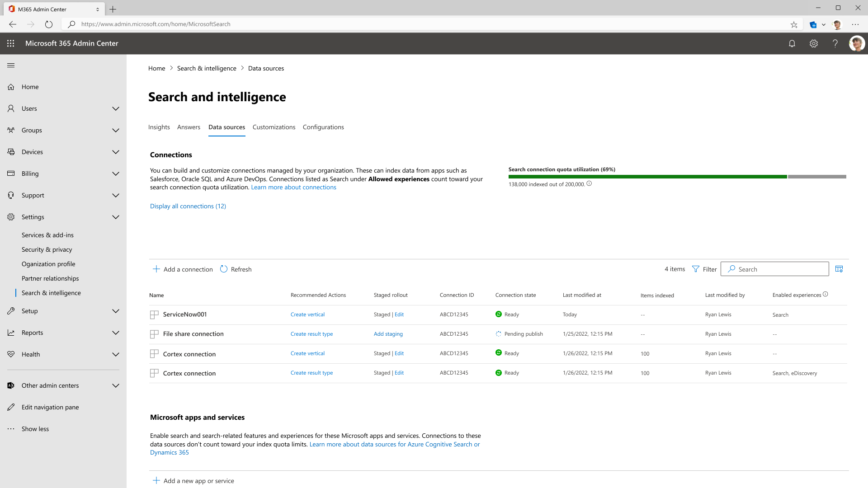Viewport: 868px width, 488px height.
Task: Click the Search & intelligence sidebar icon
Action: click(51, 292)
